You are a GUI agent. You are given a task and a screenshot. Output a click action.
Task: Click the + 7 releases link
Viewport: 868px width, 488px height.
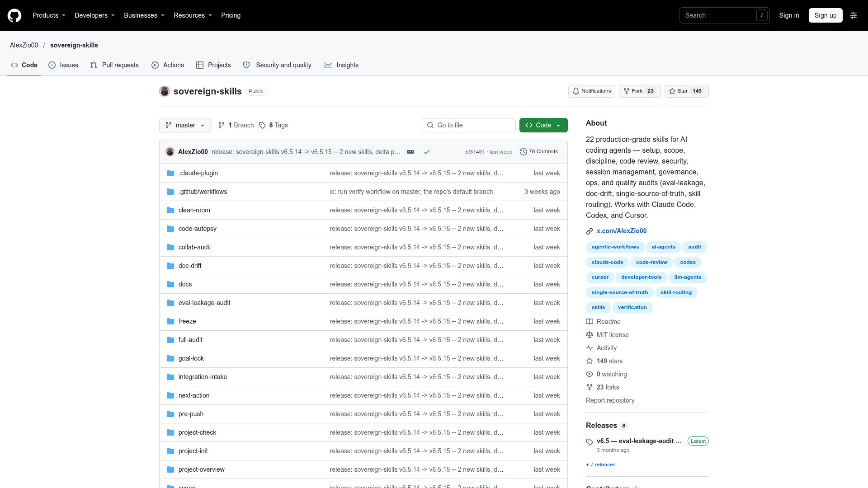click(600, 465)
